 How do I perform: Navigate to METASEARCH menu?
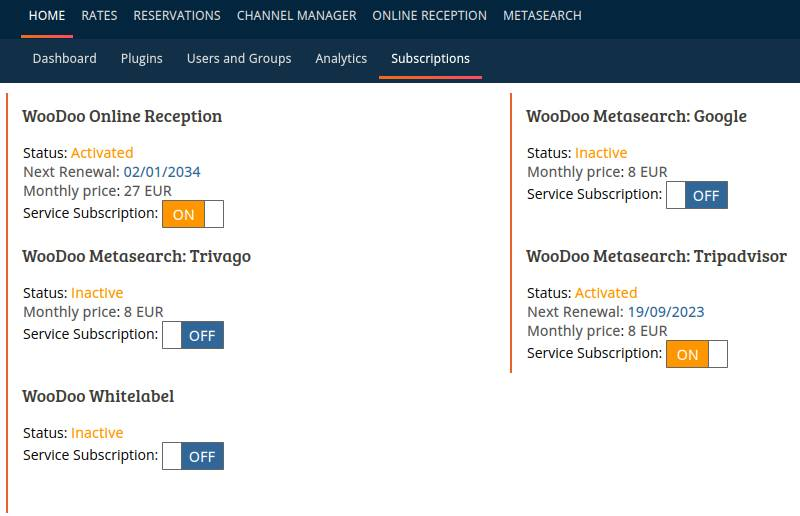pos(542,16)
